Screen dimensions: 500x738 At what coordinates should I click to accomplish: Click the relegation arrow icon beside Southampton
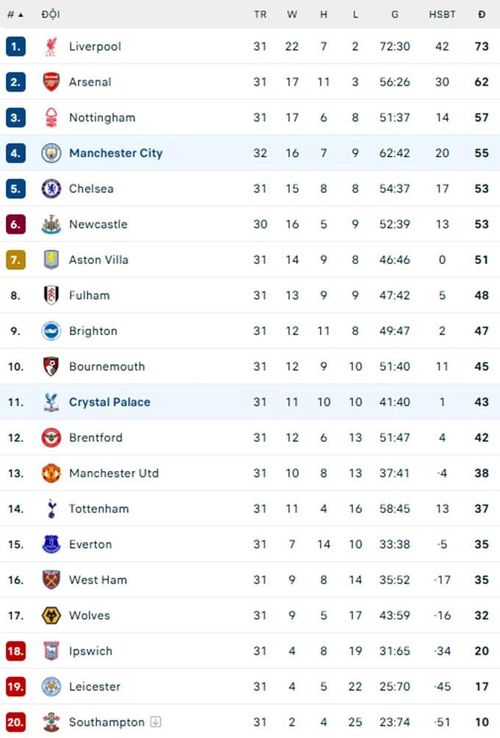156,722
